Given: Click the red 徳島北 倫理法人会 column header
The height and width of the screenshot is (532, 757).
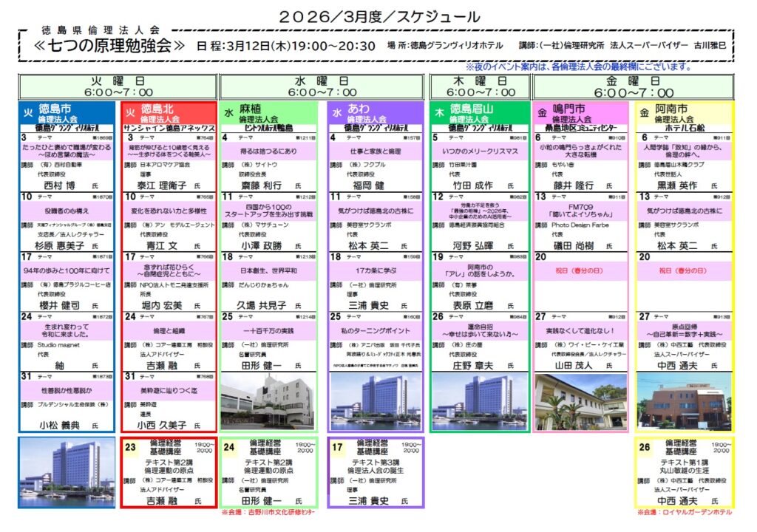Looking at the screenshot, I should 168,116.
